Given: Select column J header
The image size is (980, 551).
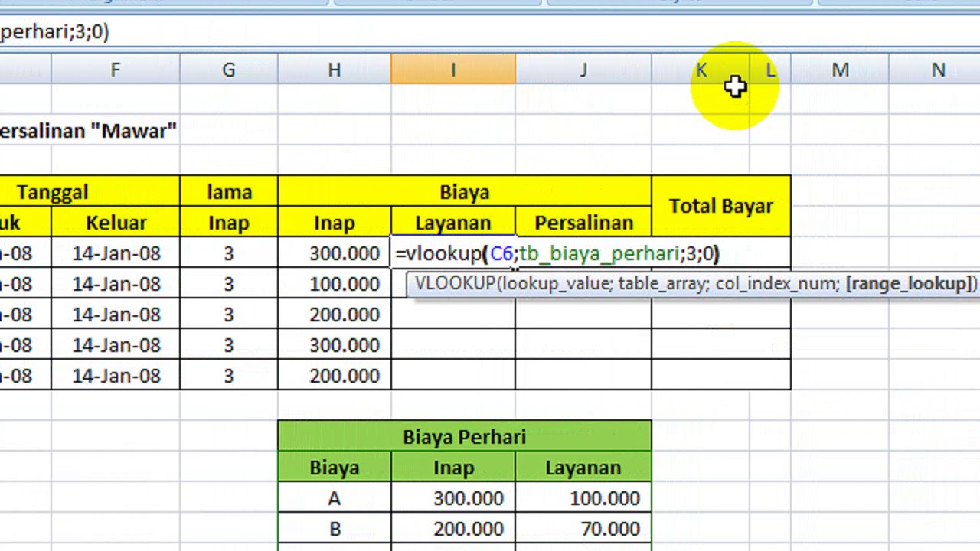Looking at the screenshot, I should [x=583, y=70].
